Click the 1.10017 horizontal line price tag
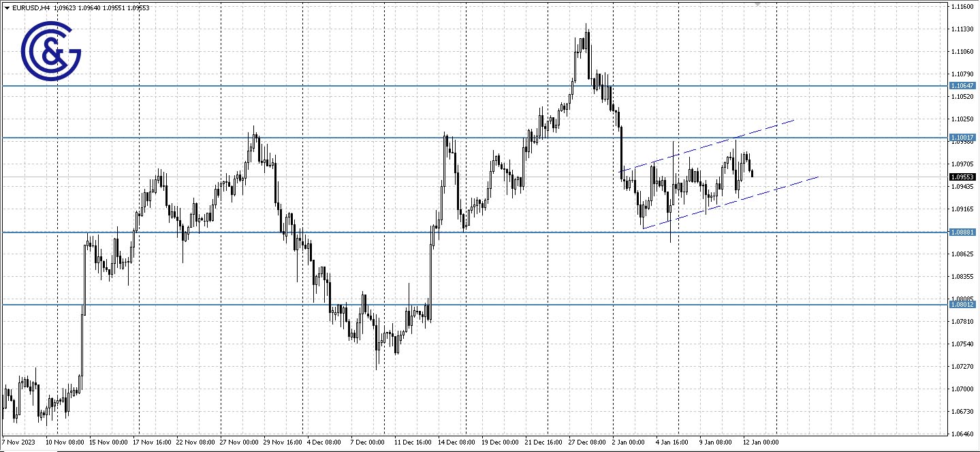 pyautogui.click(x=962, y=138)
